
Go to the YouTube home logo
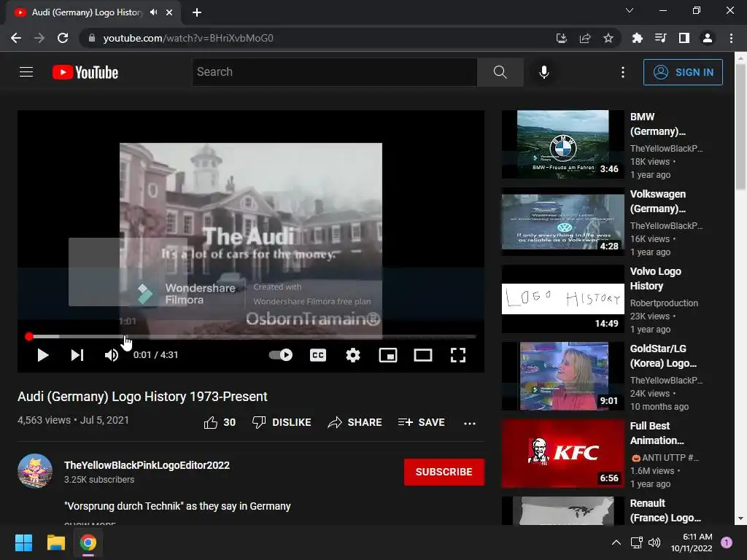tap(85, 72)
